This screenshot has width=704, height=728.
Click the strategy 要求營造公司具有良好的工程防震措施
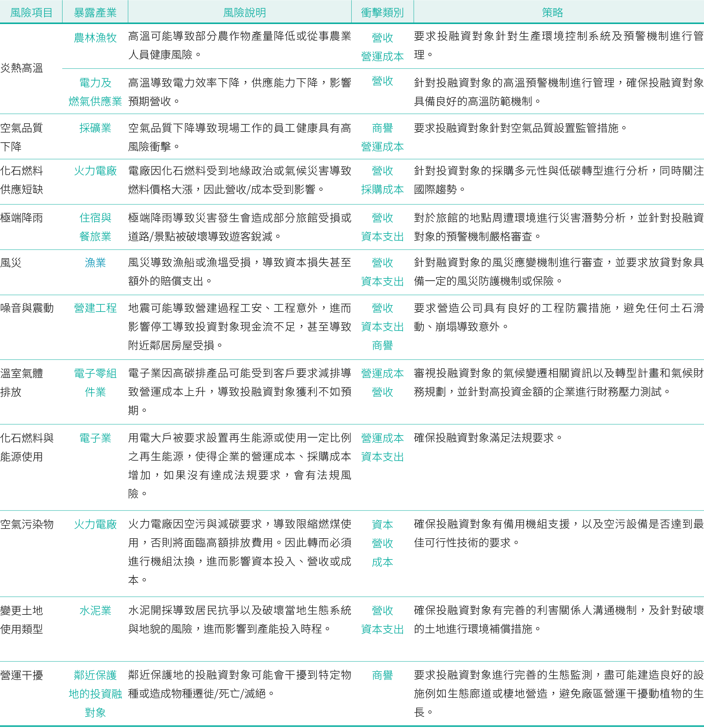coord(559,317)
